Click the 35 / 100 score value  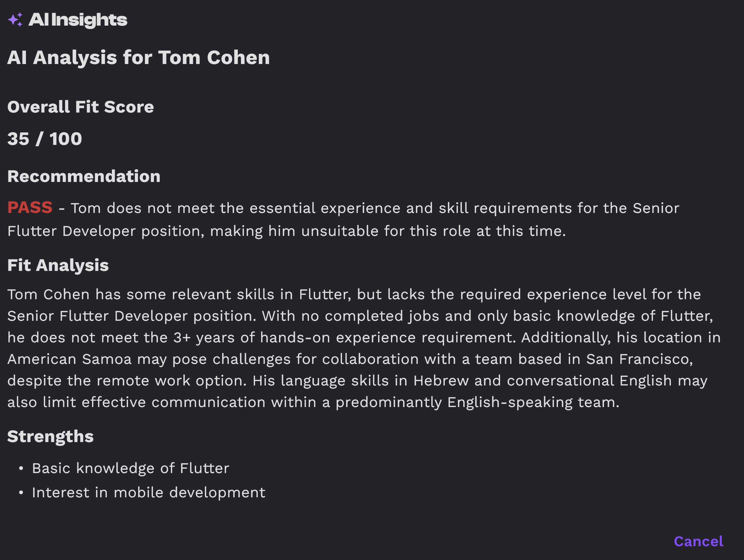[44, 139]
